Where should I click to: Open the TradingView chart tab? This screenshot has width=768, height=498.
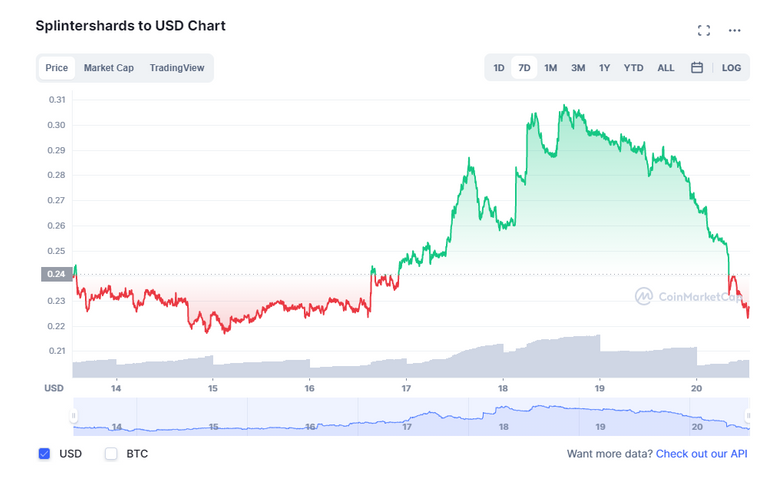click(177, 68)
